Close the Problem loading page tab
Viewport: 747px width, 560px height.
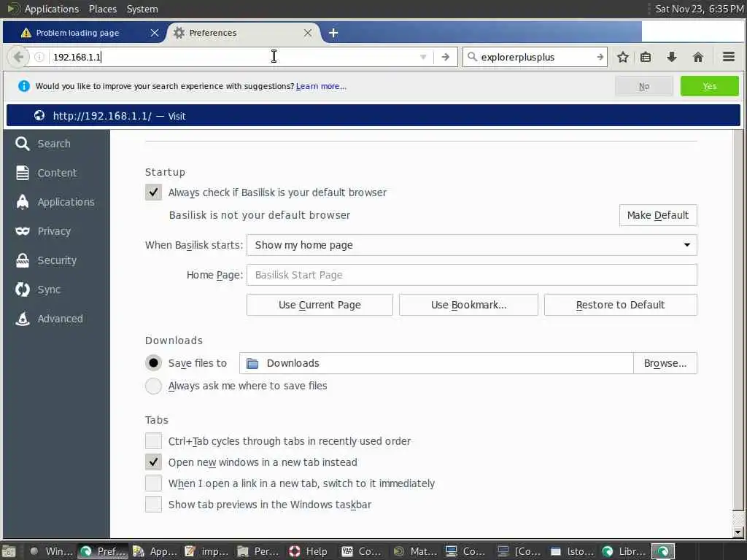pos(155,33)
